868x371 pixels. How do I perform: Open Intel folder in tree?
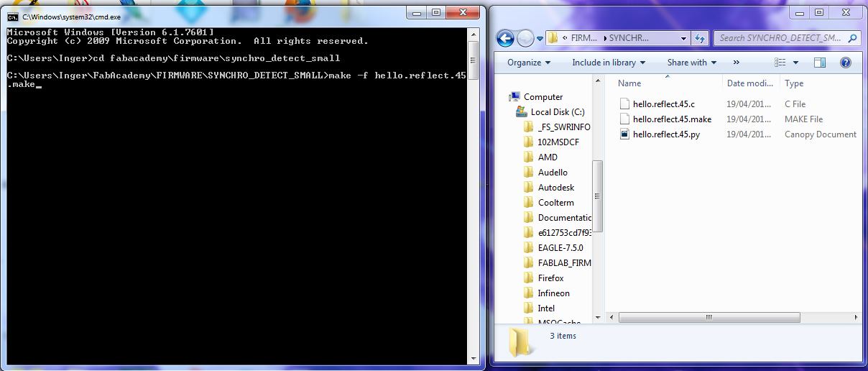point(546,308)
